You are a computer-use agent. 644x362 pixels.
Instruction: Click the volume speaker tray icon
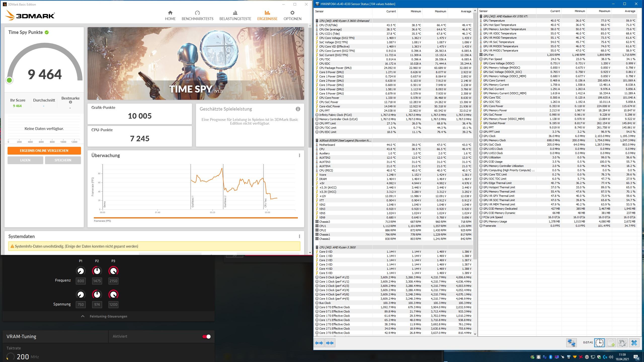pyautogui.click(x=611, y=357)
